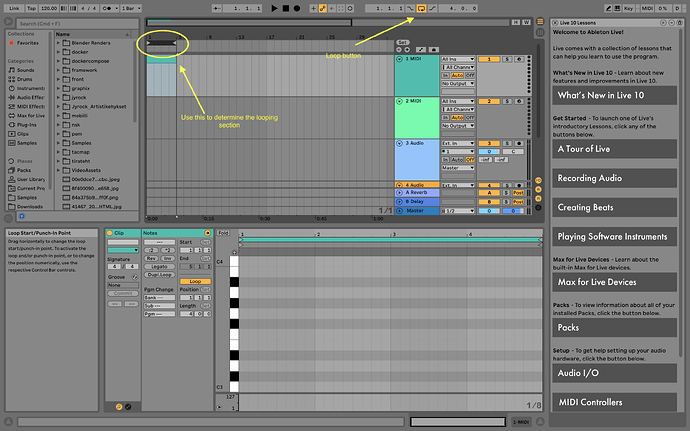This screenshot has width=690, height=431.
Task: Open 1 MIDI track All Ins input dropdown
Action: (458, 59)
